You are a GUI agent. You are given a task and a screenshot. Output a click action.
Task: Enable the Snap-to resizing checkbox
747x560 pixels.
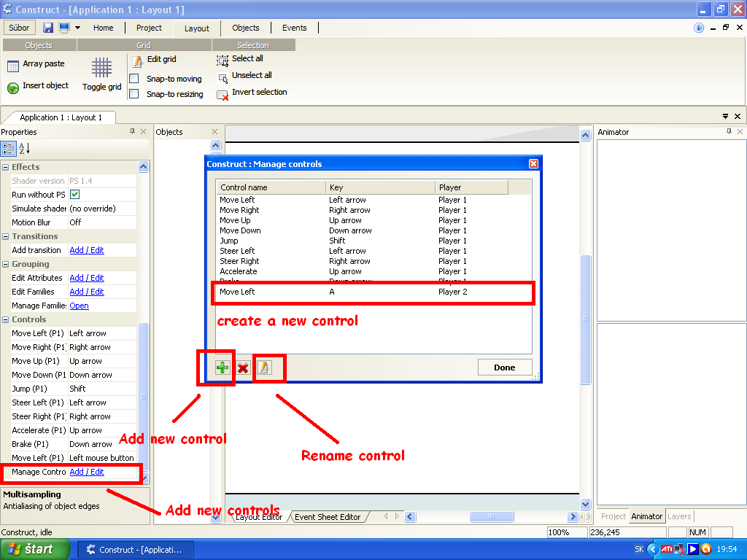134,94
